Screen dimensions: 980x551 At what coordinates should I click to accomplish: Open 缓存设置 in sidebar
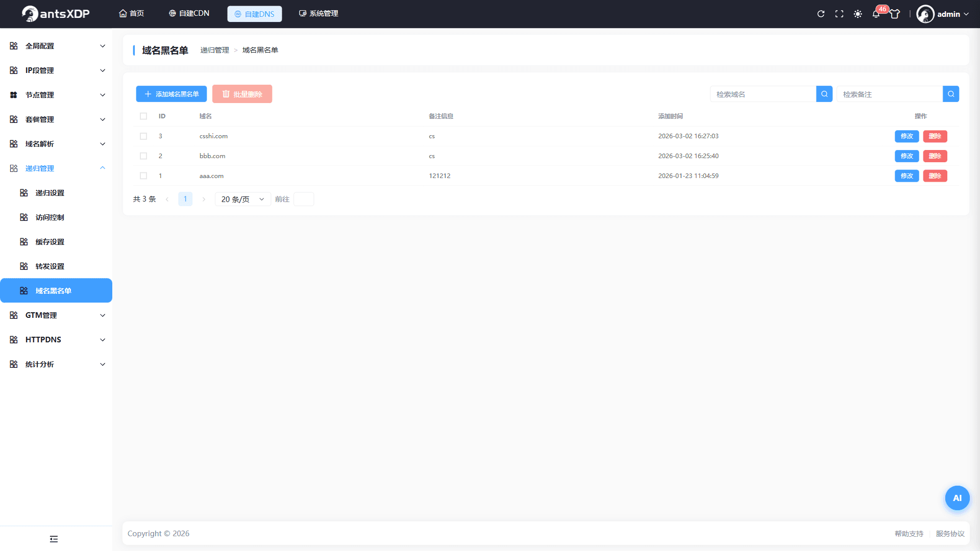point(56,242)
